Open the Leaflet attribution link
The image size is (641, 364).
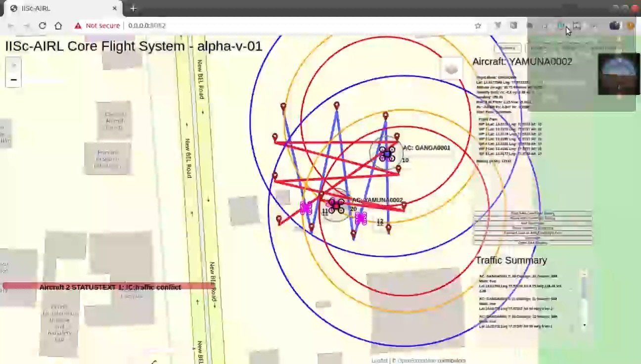[x=379, y=361]
